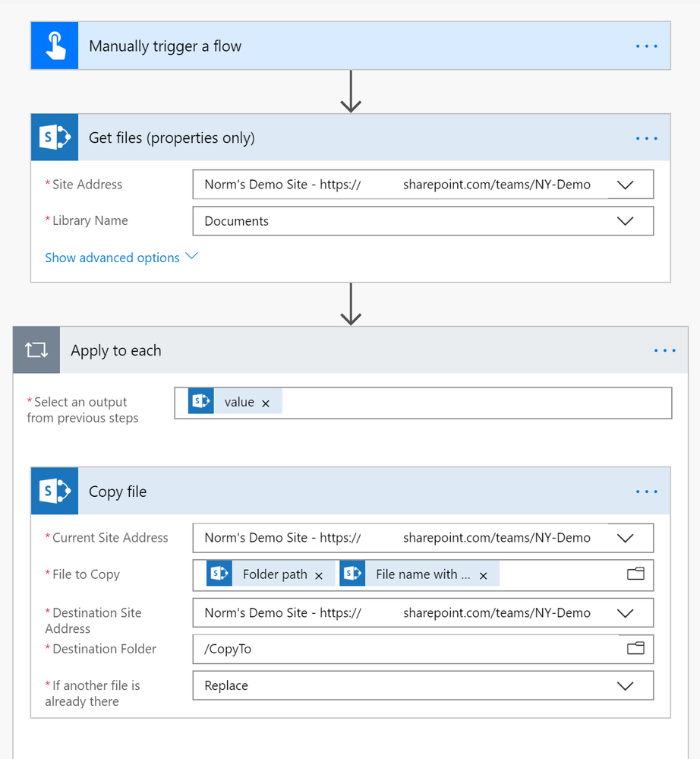Expand the Get files Site Address dropdown

click(x=625, y=185)
